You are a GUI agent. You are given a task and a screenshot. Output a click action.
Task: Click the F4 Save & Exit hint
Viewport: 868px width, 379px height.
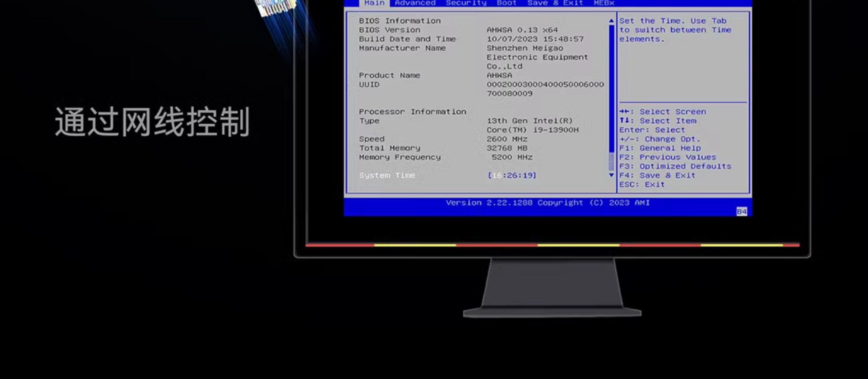(x=657, y=176)
